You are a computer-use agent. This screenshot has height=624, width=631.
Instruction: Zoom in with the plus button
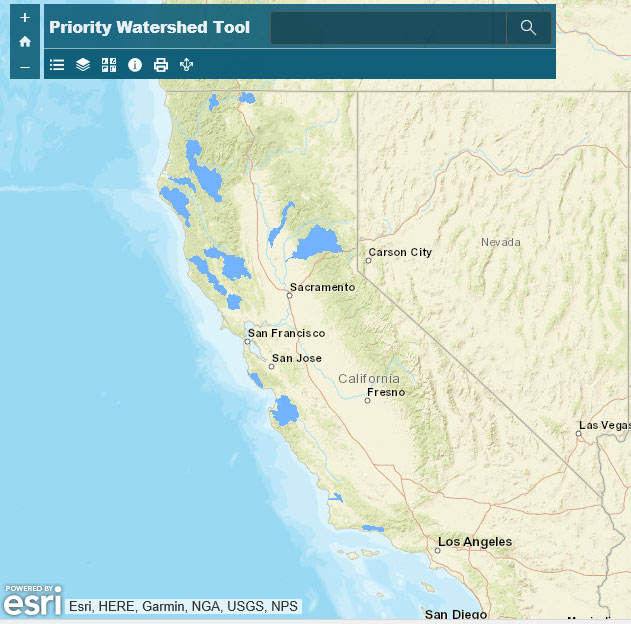click(x=25, y=18)
